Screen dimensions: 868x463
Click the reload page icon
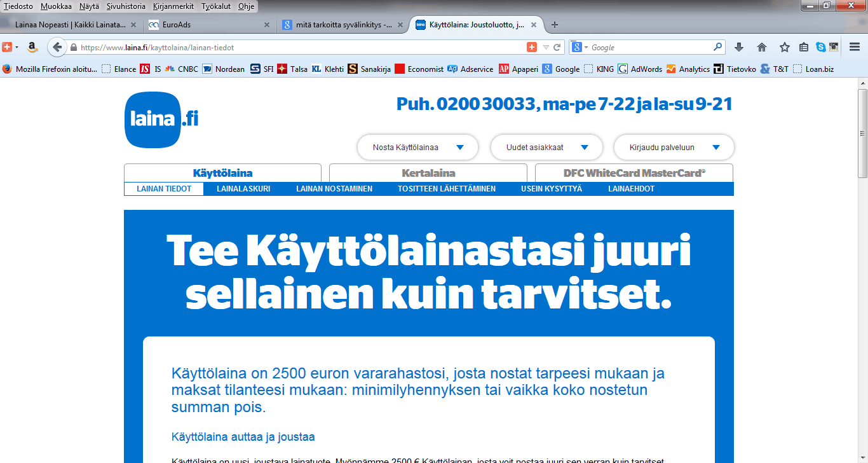[x=557, y=48]
